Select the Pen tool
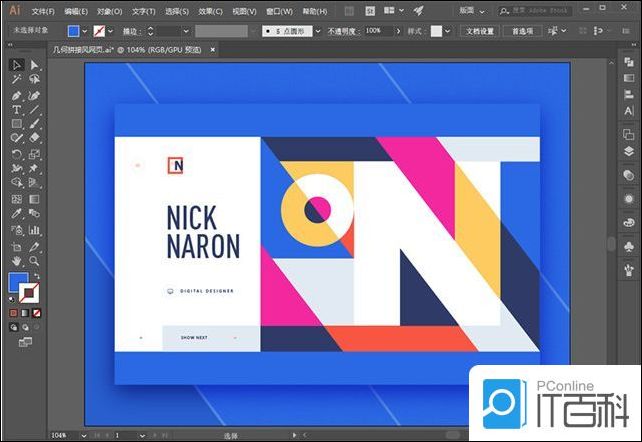The width and height of the screenshot is (642, 442). [16, 94]
